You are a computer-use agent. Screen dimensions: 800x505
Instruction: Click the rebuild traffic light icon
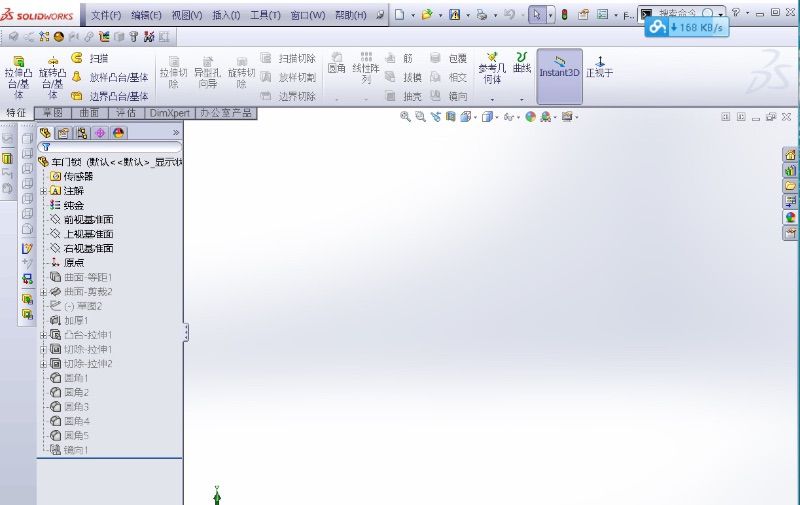tap(564, 15)
